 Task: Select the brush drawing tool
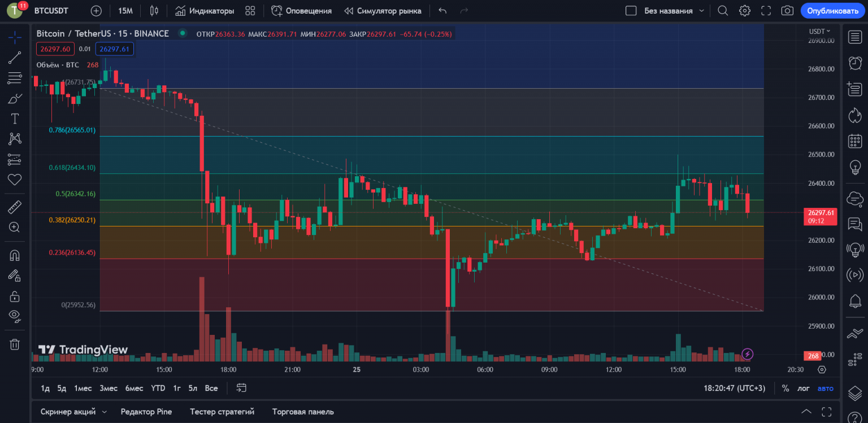(x=15, y=99)
